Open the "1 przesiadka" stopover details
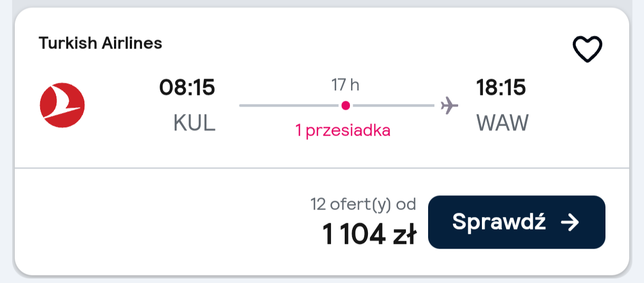The width and height of the screenshot is (644, 283). (343, 130)
